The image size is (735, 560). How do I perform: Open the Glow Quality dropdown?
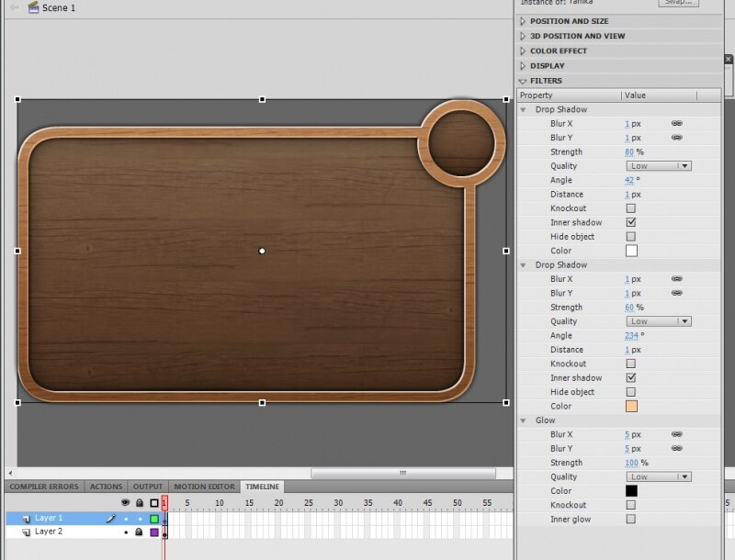tap(659, 477)
